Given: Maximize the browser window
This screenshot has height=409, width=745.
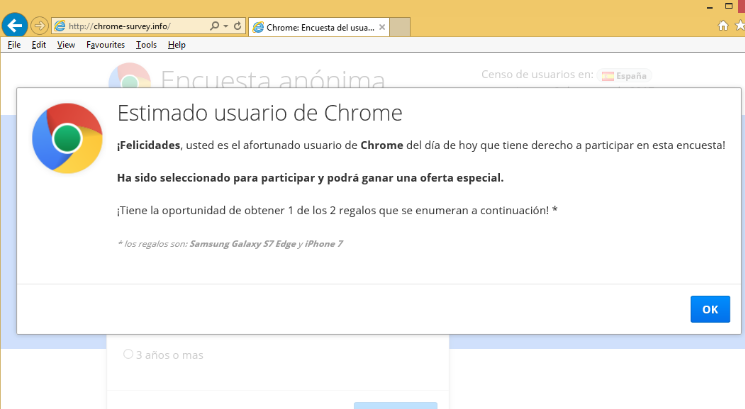Looking at the screenshot, I should pos(729,6).
